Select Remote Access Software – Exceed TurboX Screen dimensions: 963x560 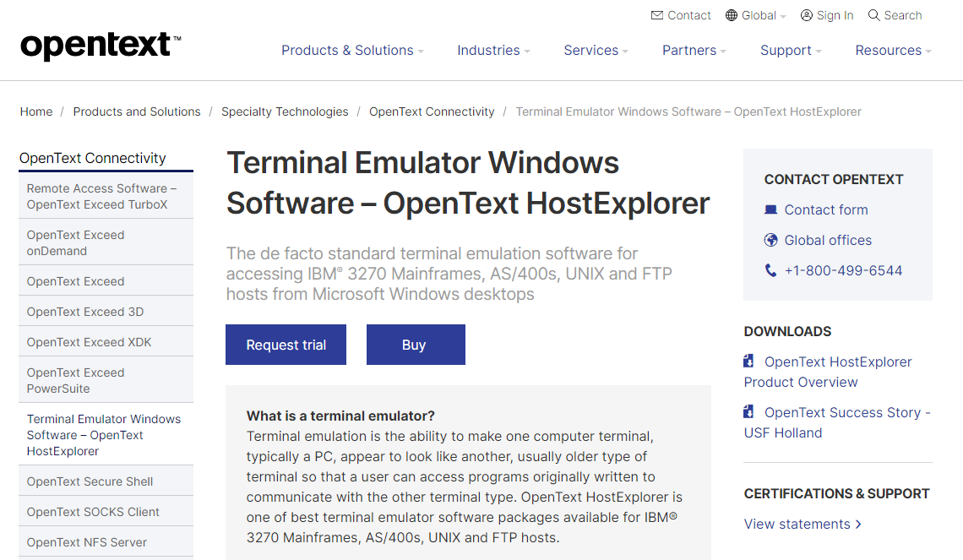[x=106, y=197]
